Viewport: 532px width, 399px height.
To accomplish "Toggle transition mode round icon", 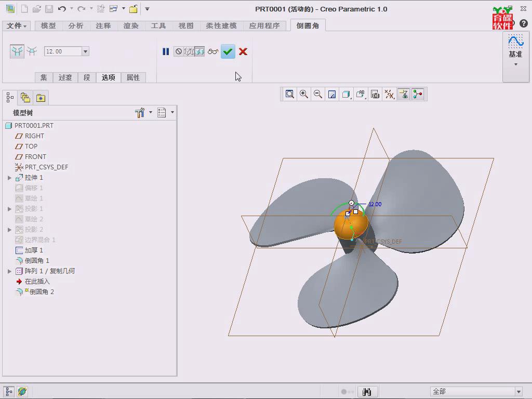I will pyautogui.click(x=32, y=51).
